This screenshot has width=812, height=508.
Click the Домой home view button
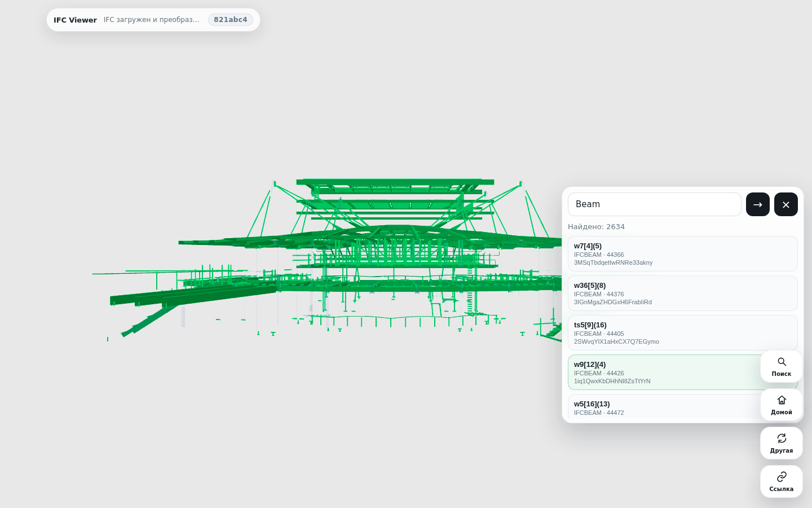781,405
